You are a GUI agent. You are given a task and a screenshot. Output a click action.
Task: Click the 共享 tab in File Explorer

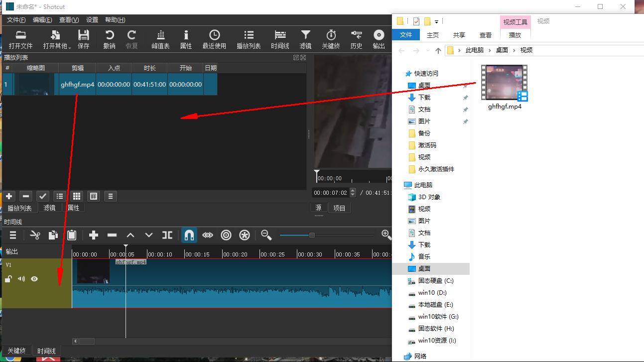458,35
